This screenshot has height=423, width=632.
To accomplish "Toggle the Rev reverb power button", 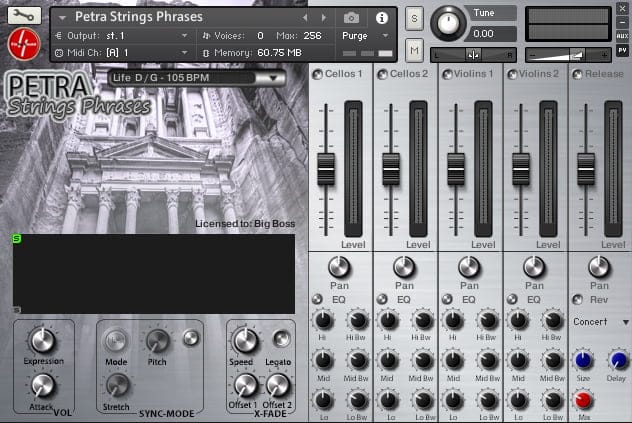I will coord(578,299).
